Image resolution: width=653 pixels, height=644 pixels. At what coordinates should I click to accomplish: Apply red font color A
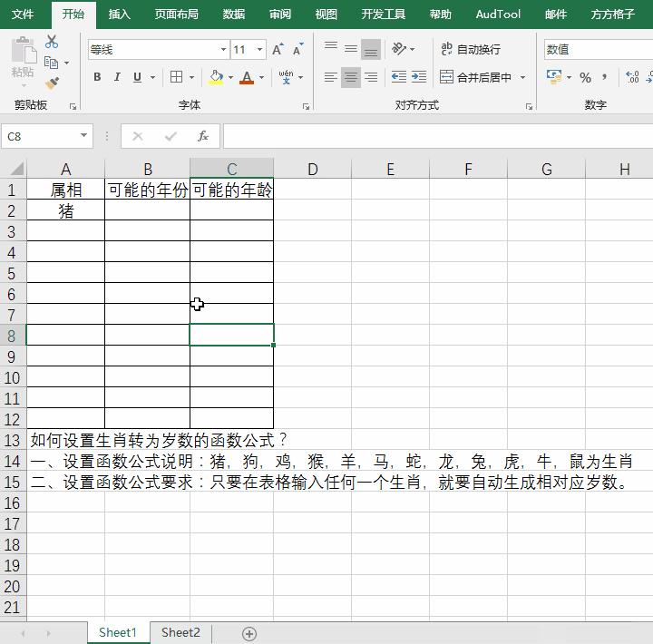(x=247, y=77)
